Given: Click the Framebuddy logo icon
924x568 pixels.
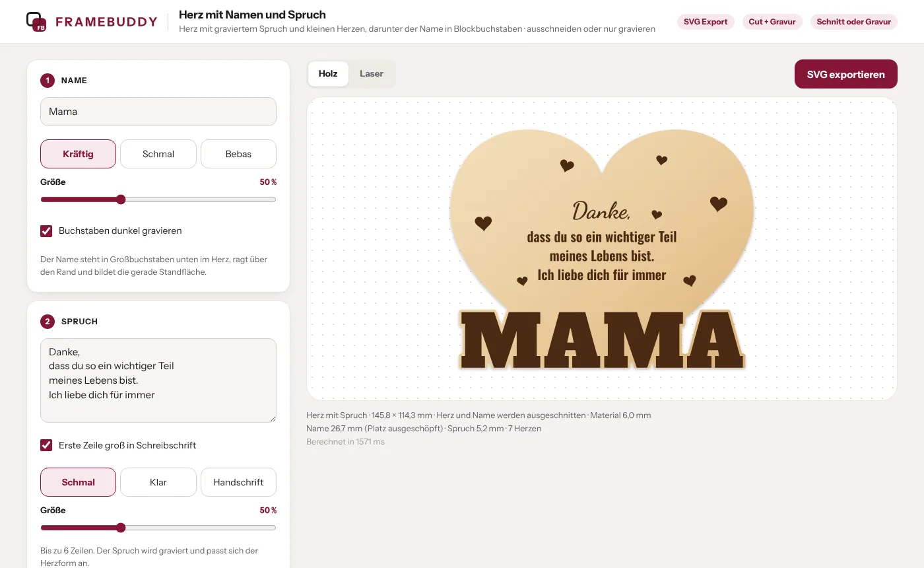Looking at the screenshot, I should [36, 22].
